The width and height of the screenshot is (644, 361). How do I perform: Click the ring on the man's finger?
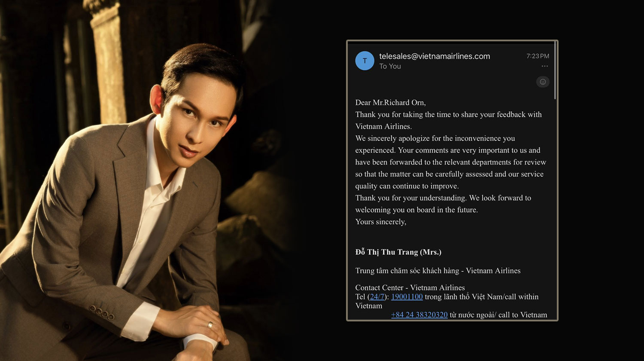tap(210, 324)
